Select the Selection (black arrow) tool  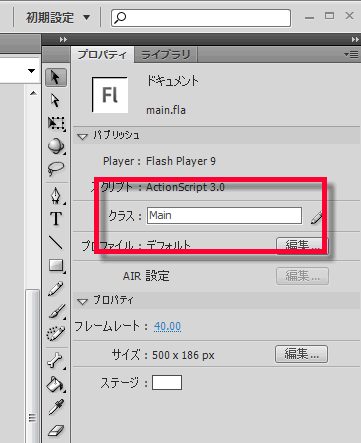click(x=56, y=78)
